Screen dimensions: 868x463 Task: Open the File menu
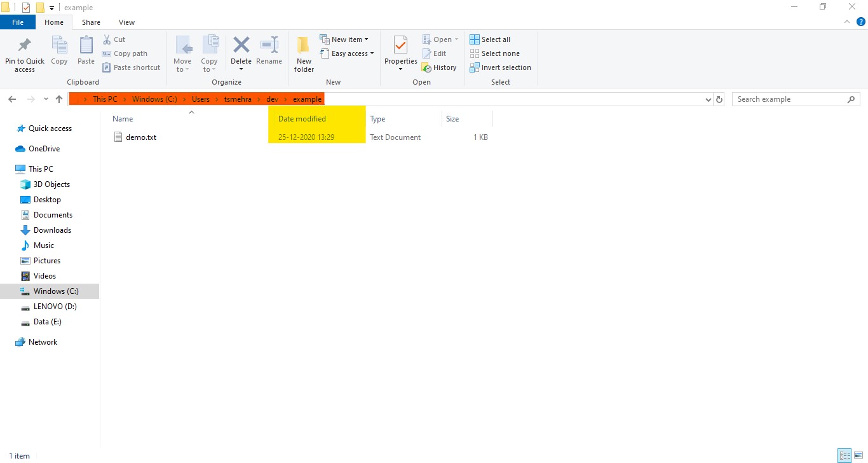click(x=18, y=22)
